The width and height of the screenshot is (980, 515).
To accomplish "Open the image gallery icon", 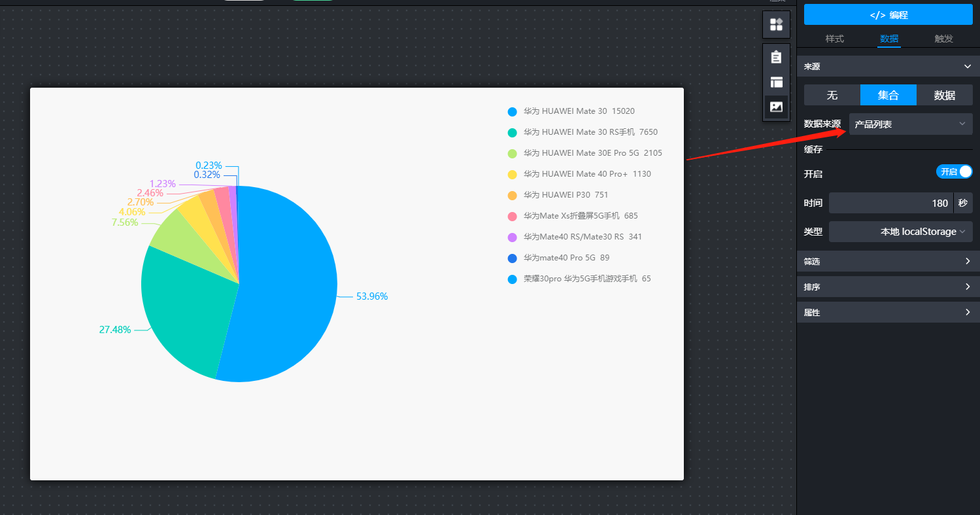I will click(x=776, y=107).
